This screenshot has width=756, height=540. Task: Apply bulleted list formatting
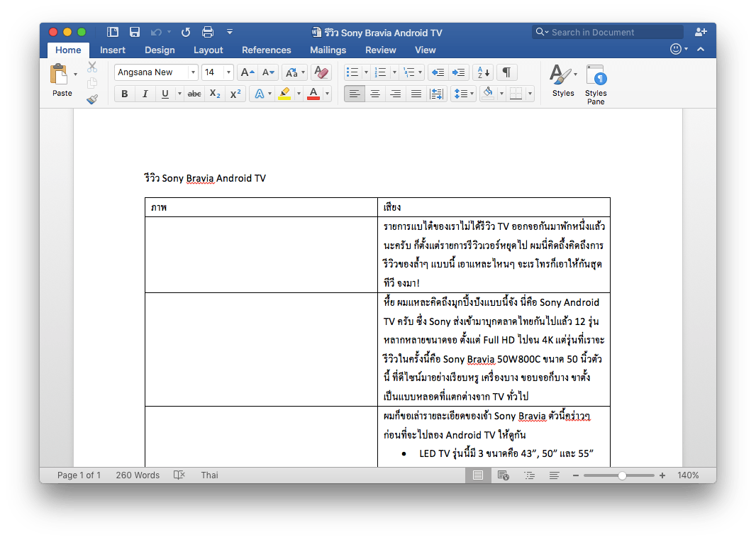tap(352, 72)
